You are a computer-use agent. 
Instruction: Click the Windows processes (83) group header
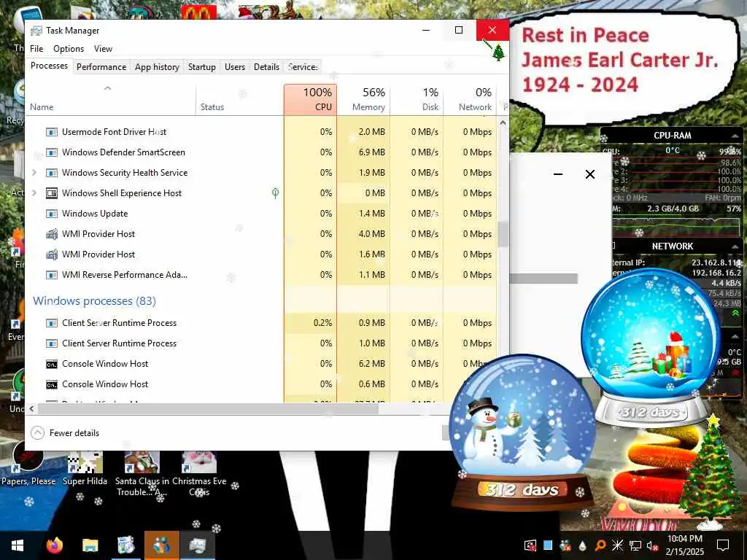94,301
